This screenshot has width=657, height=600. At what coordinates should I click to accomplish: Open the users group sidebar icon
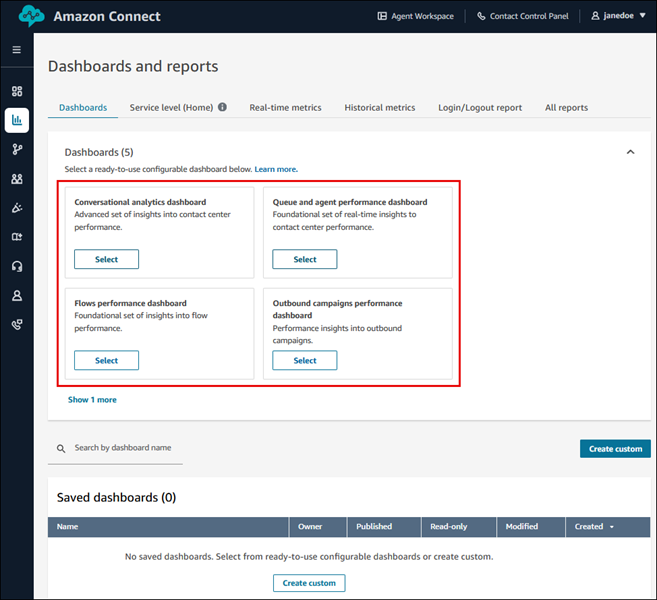pos(16,179)
